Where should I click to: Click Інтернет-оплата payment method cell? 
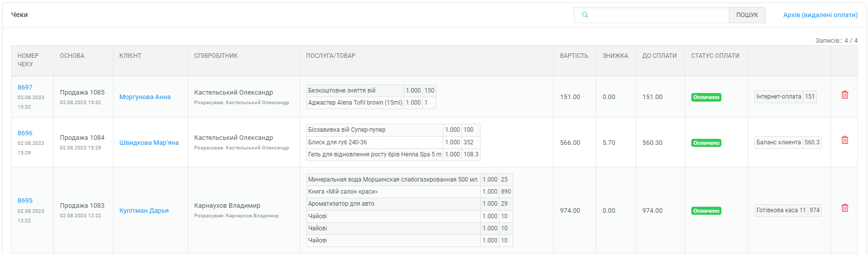click(x=779, y=97)
